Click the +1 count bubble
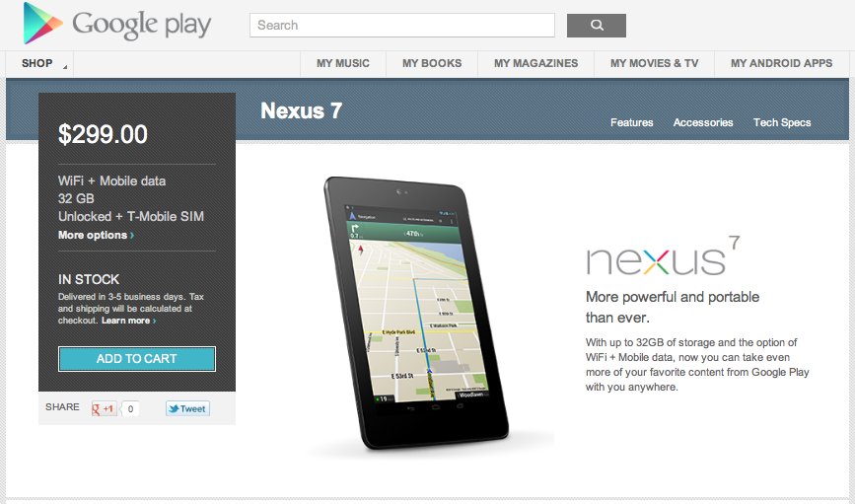 (130, 408)
